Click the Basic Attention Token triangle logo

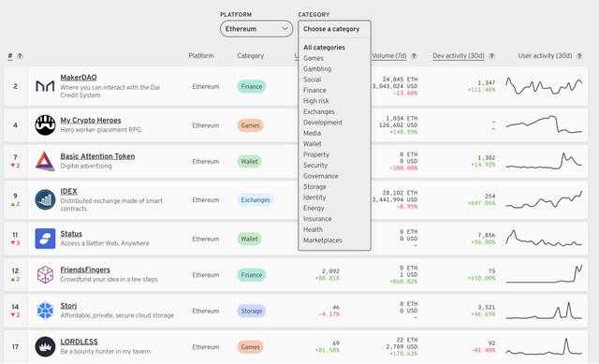(x=45, y=161)
